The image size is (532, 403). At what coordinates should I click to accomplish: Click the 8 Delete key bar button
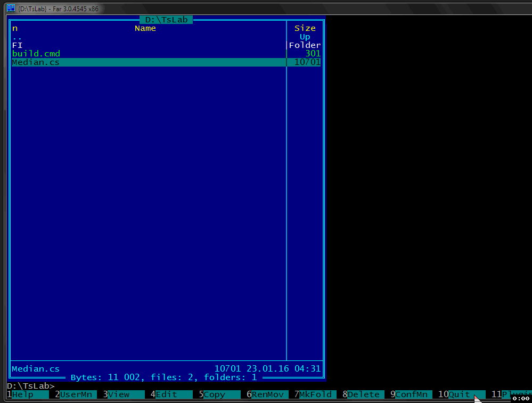pyautogui.click(x=363, y=394)
